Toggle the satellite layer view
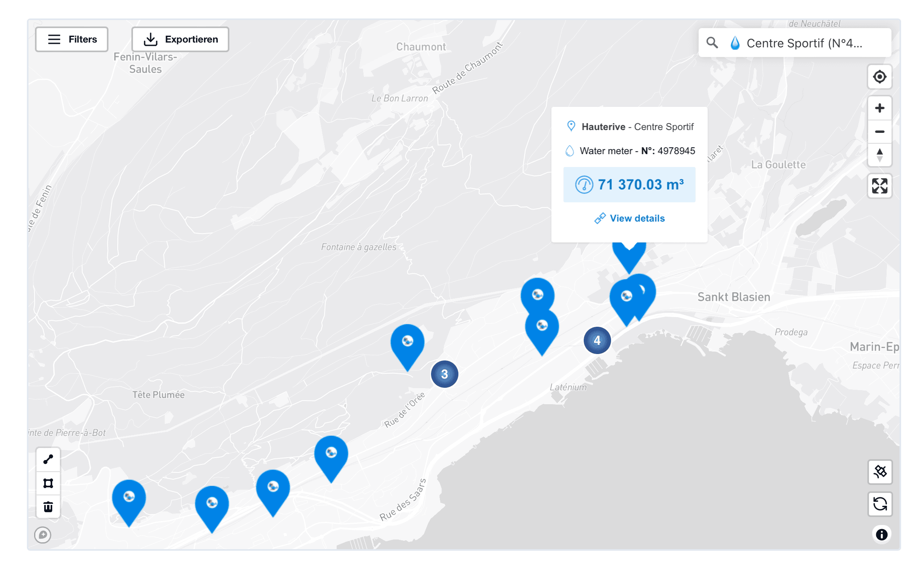 (880, 472)
